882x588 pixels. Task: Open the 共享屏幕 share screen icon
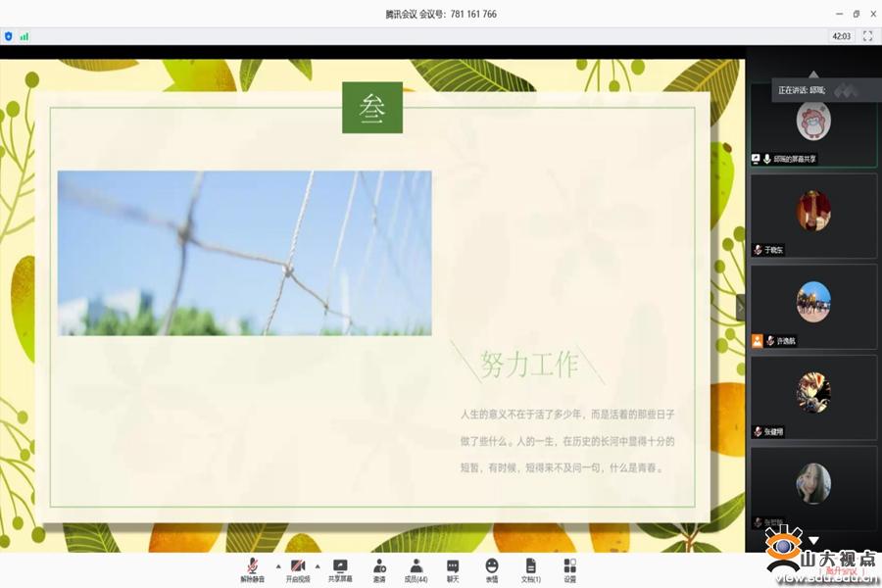pos(340,568)
